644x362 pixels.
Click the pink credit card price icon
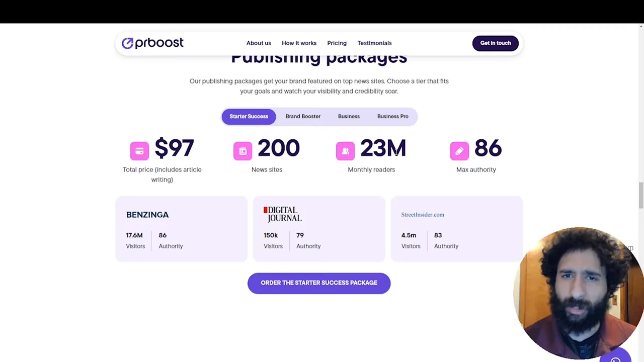[139, 151]
